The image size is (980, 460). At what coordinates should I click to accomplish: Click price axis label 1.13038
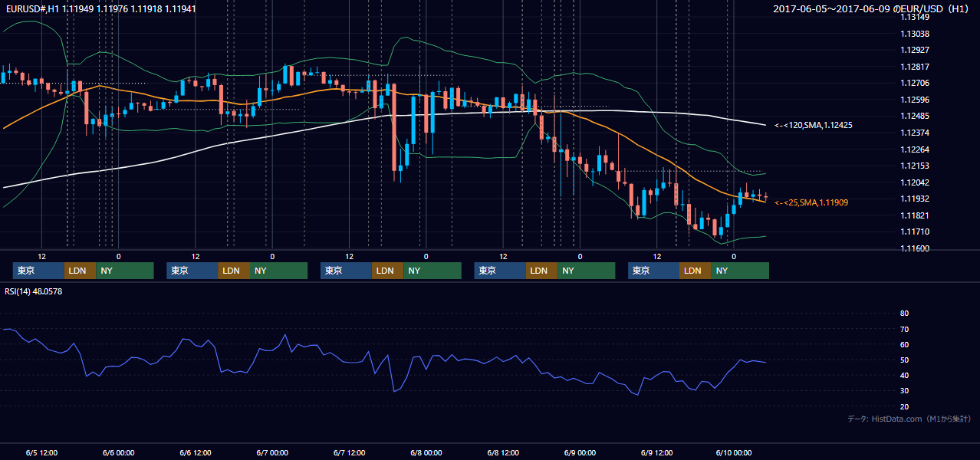pyautogui.click(x=915, y=34)
